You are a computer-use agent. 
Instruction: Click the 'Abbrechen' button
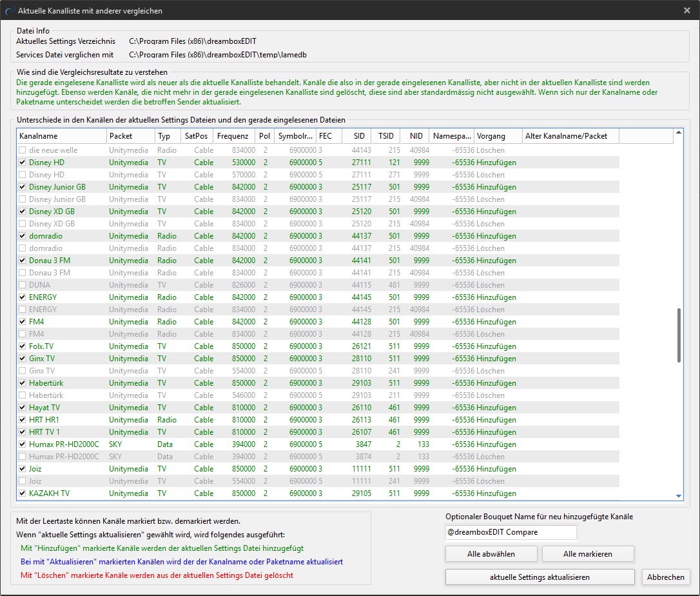(666, 577)
